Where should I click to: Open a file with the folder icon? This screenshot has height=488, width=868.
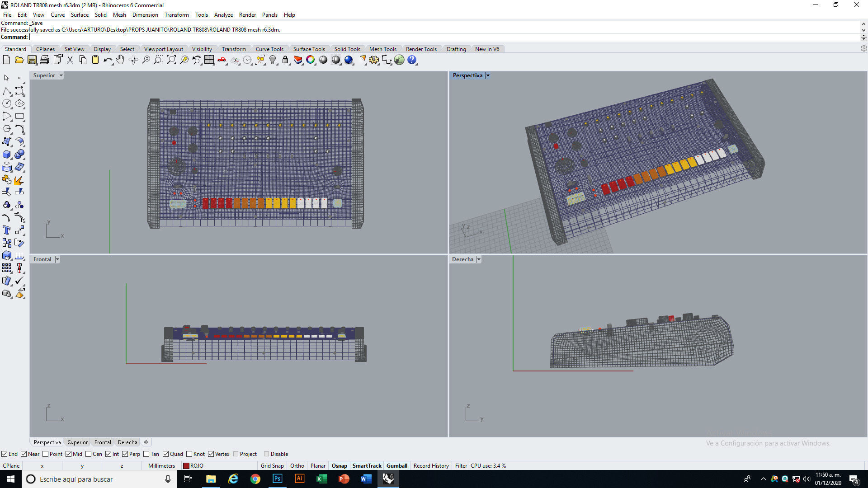(19, 60)
